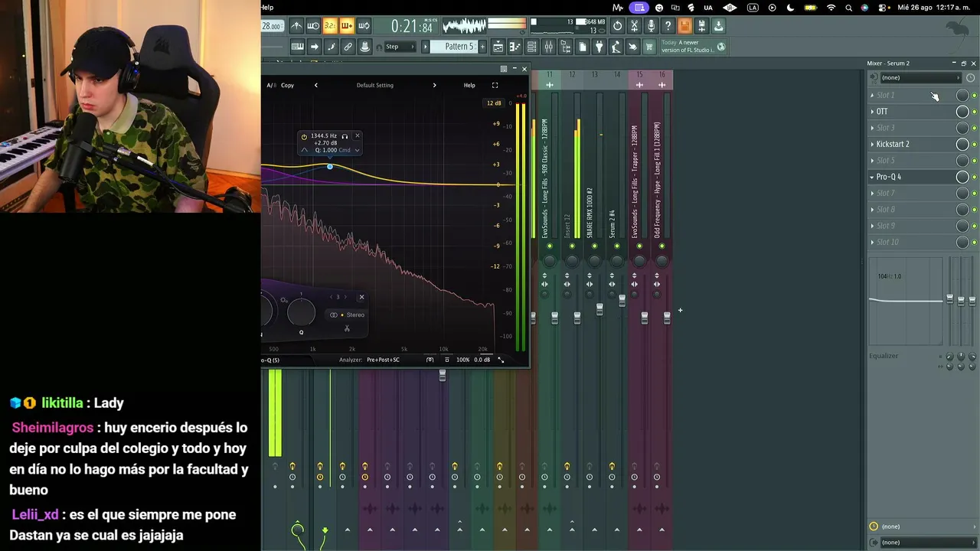Expand the OTT effect slot arrow
980x551 pixels.
[x=872, y=112]
